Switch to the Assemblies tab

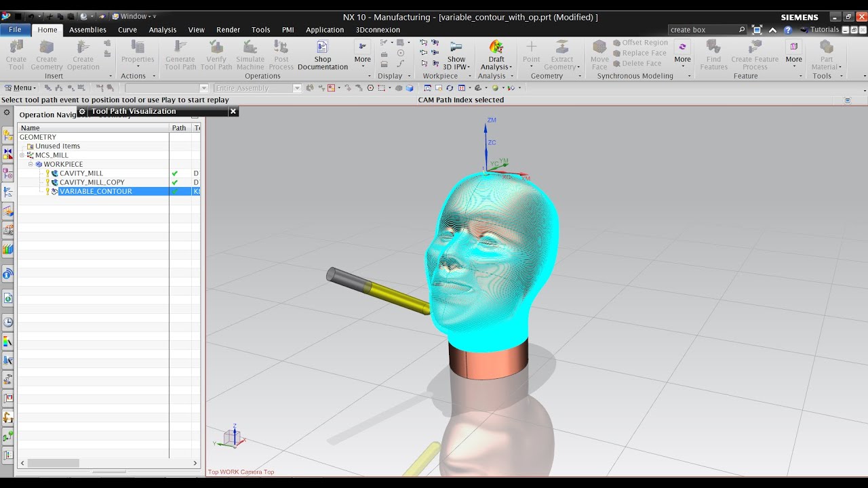87,30
